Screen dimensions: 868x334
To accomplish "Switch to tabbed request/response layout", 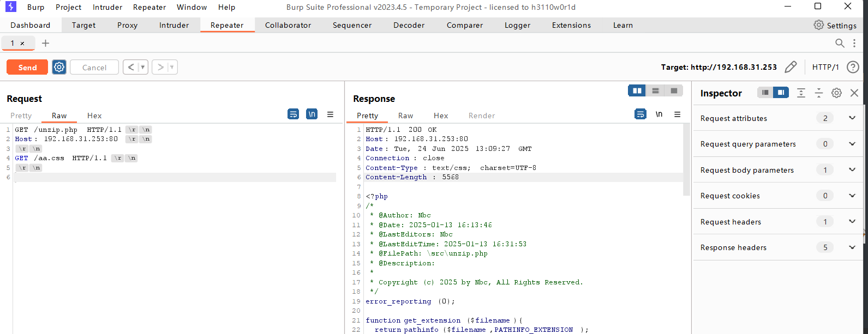I will (x=674, y=90).
